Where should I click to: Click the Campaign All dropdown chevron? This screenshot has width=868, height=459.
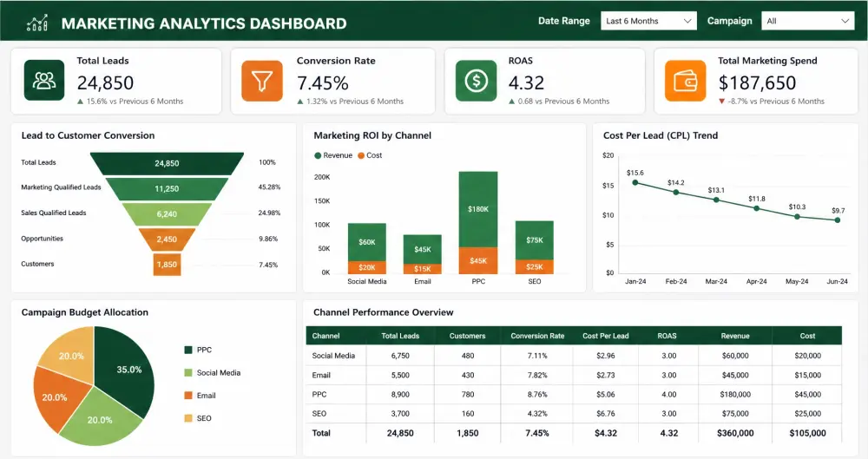click(x=845, y=21)
